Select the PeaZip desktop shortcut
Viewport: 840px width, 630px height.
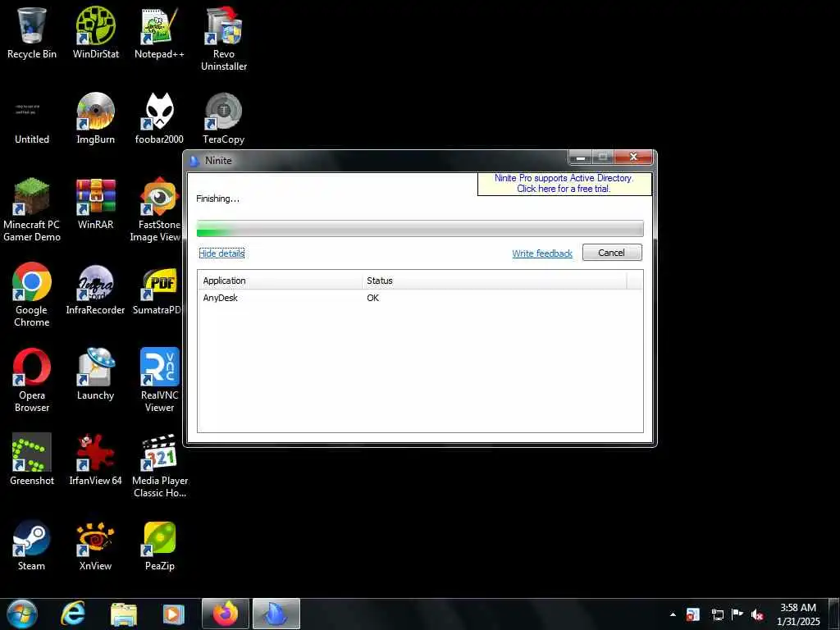tap(160, 546)
